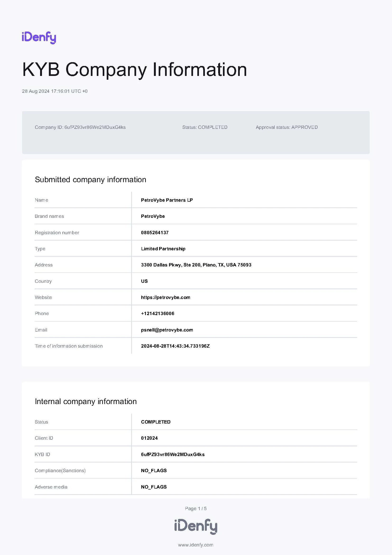Viewport: 392px width, 555px height.
Task: Click the Compliance(Sanctions) NO_FLAGS value
Action: (154, 470)
